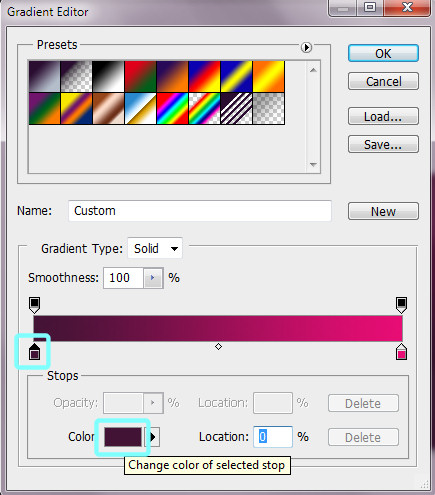This screenshot has height=495, width=435.
Task: Select the foreground to transparent preset
Action: pyautogui.click(x=76, y=76)
